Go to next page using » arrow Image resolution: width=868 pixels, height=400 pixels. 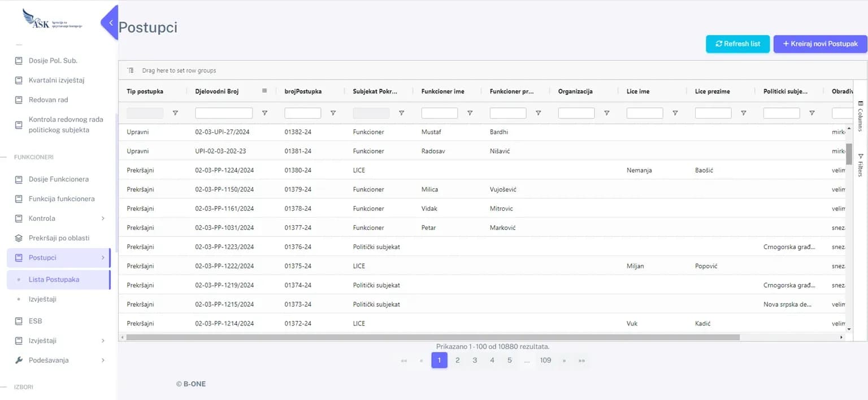[x=564, y=360]
